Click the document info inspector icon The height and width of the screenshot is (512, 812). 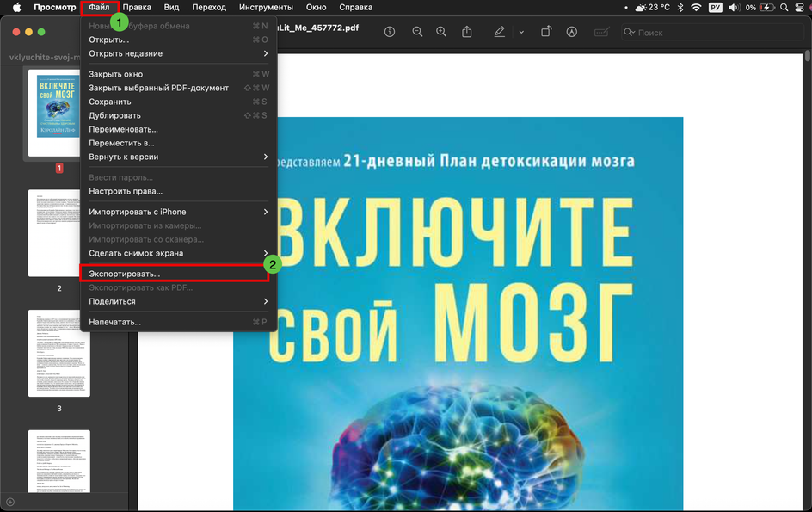390,32
